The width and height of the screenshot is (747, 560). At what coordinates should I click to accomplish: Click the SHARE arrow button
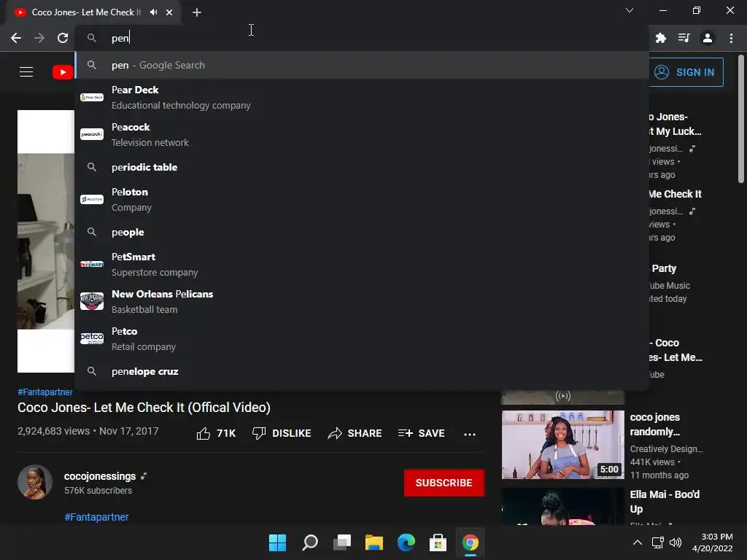coord(355,433)
